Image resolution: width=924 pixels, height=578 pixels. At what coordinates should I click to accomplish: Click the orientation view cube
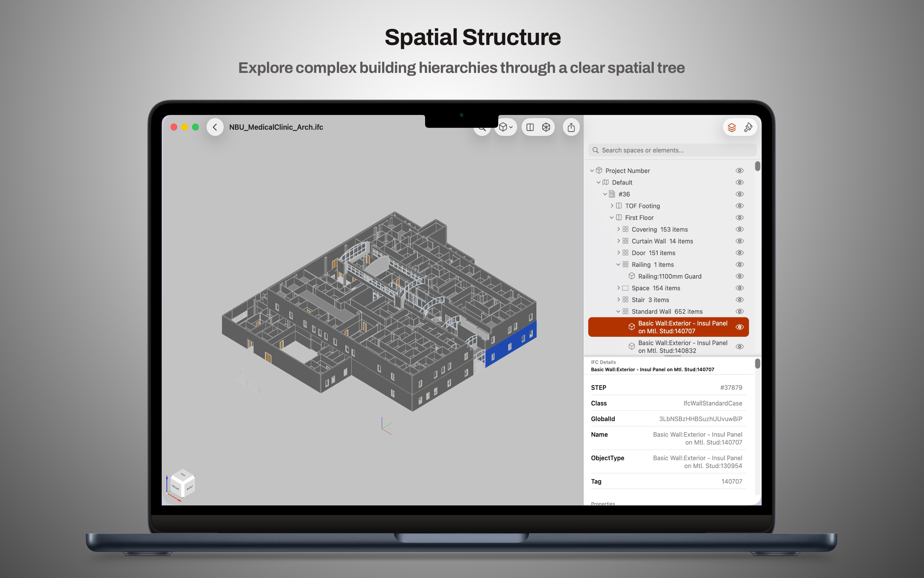pos(183,483)
